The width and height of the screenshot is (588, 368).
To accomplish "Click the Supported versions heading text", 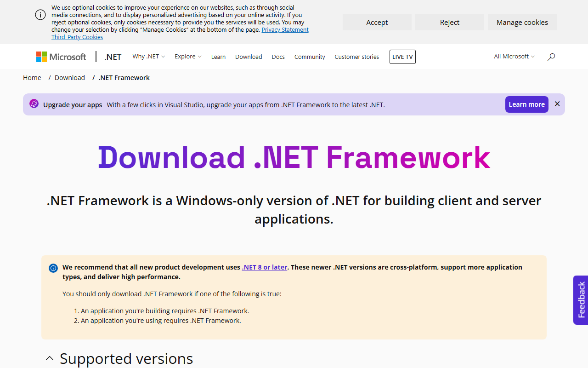I will tap(126, 358).
